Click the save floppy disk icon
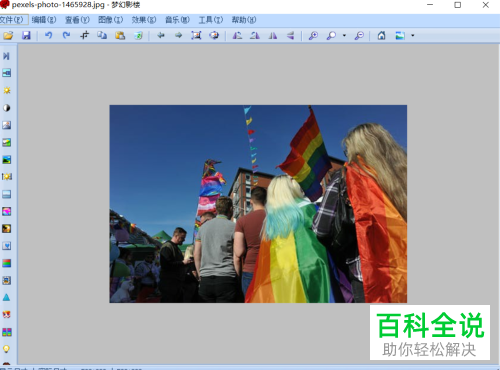 26,35
